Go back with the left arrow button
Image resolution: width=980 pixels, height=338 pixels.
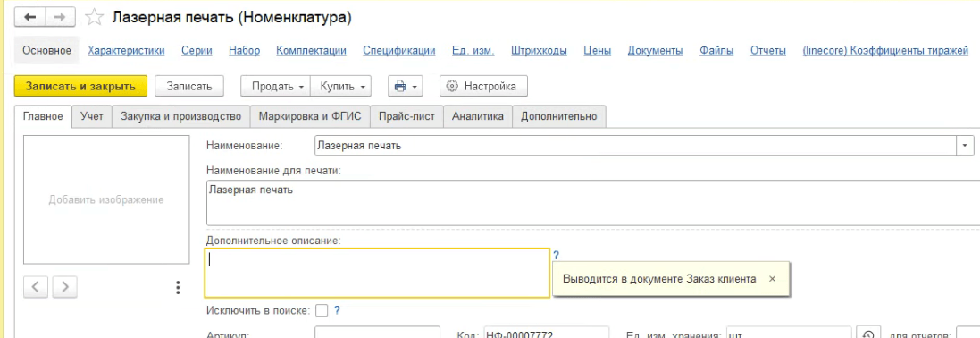coord(30,18)
